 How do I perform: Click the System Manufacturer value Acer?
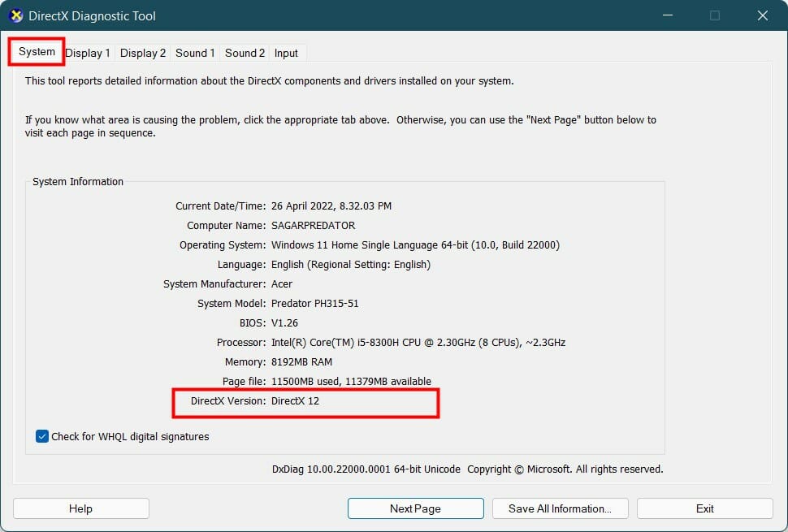click(282, 283)
